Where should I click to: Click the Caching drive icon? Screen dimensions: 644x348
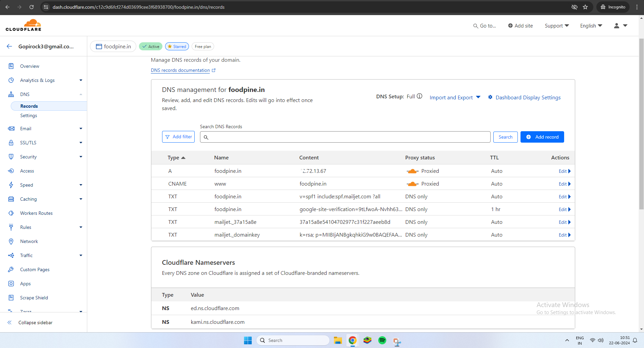pos(11,199)
